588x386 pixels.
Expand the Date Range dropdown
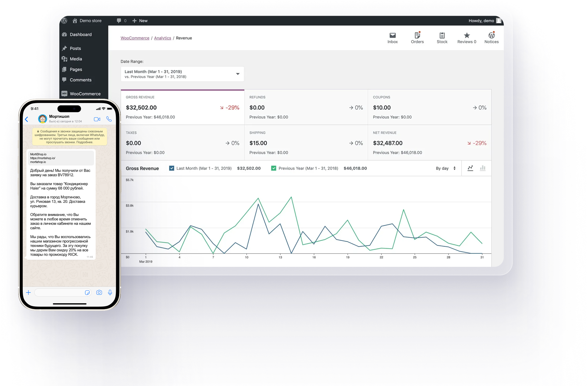coord(182,74)
